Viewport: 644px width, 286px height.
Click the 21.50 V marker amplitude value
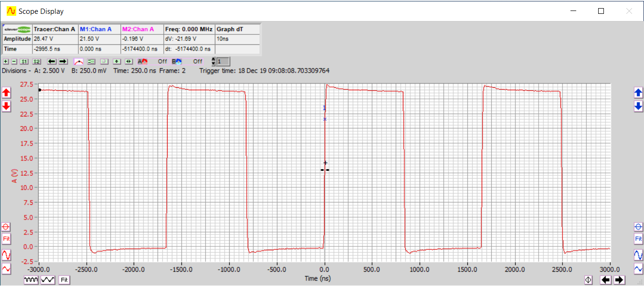pos(99,39)
